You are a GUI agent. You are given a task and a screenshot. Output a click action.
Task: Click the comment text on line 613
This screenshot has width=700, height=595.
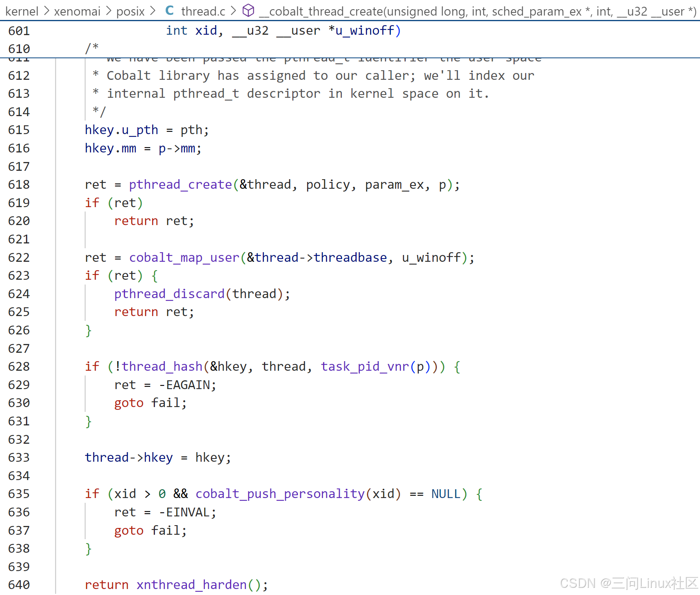pos(291,93)
